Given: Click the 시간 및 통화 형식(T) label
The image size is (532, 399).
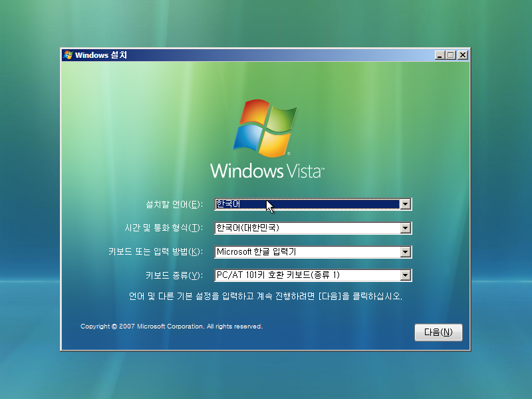Looking at the screenshot, I should (164, 227).
